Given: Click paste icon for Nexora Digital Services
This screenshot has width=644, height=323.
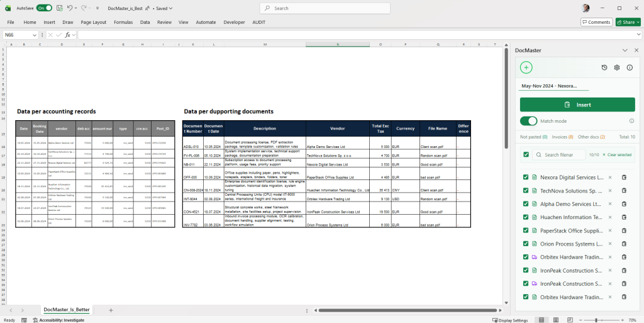Looking at the screenshot, I should [624, 178].
